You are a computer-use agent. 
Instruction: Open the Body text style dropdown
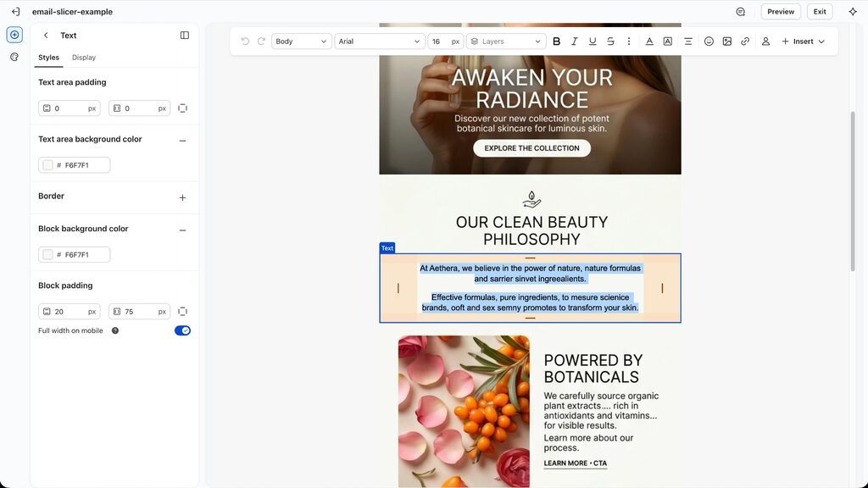click(x=301, y=42)
